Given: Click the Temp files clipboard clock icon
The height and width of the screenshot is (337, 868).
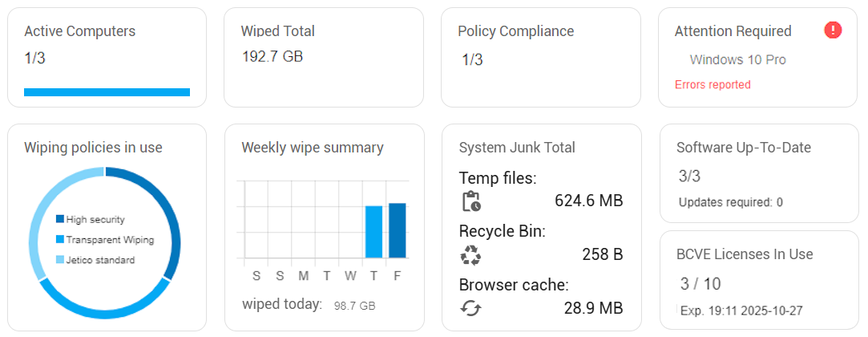Looking at the screenshot, I should (x=471, y=201).
